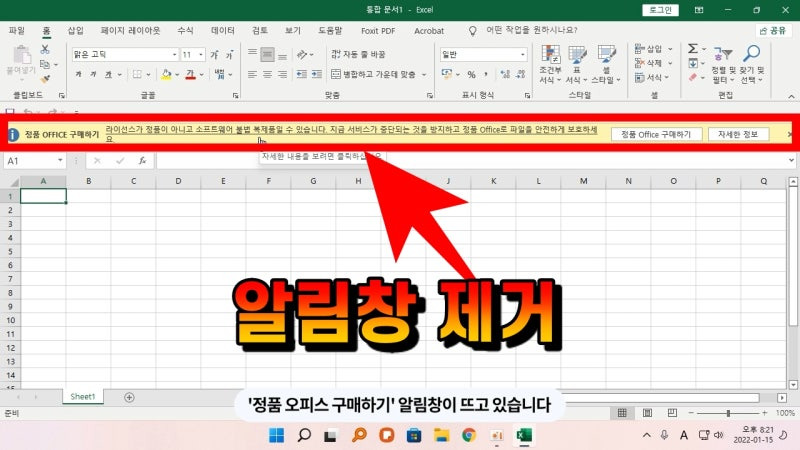Open Cell Styles gallery
Image resolution: width=800 pixels, height=450 pixels.
606,64
